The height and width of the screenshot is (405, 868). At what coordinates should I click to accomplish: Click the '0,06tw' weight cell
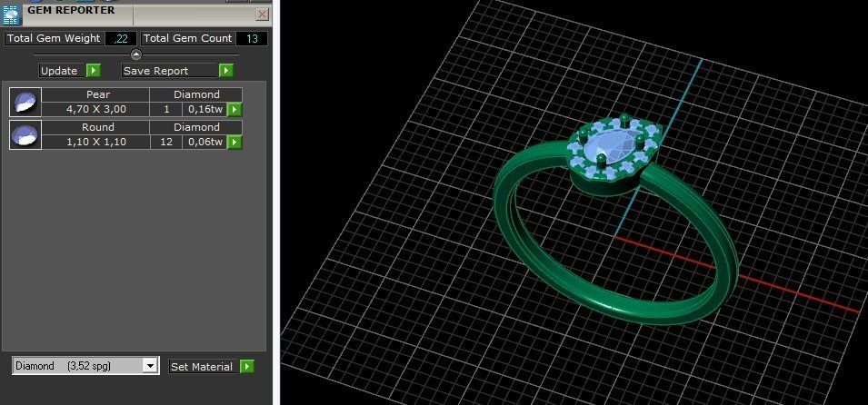click(x=205, y=143)
